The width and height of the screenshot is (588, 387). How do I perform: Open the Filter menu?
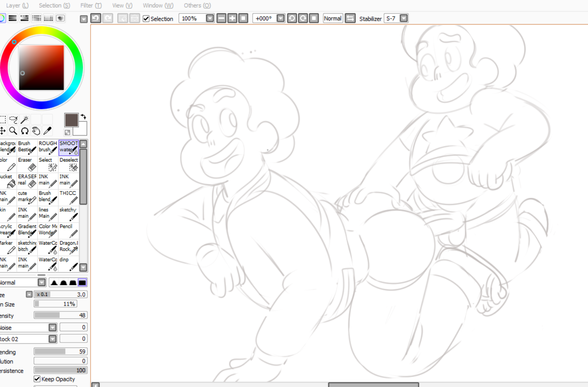pyautogui.click(x=91, y=5)
